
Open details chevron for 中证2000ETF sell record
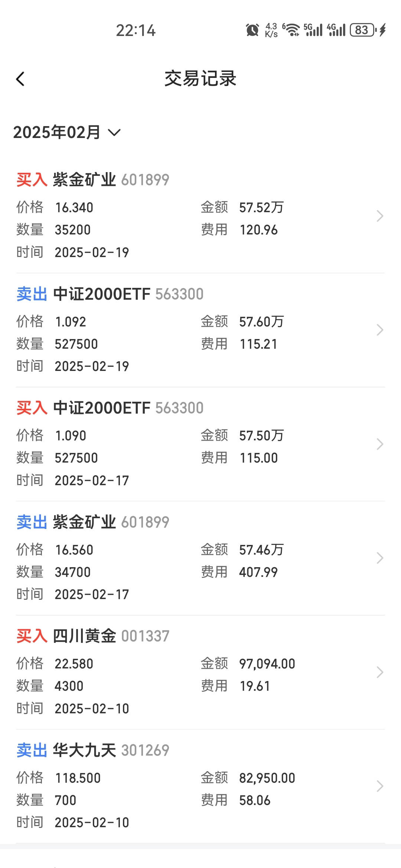point(379,330)
